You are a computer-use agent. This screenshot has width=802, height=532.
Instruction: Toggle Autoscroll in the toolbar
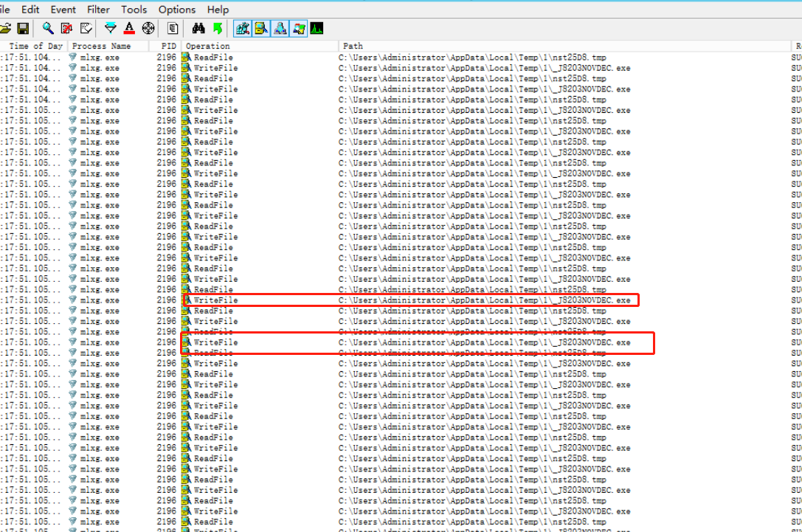pyautogui.click(x=67, y=29)
